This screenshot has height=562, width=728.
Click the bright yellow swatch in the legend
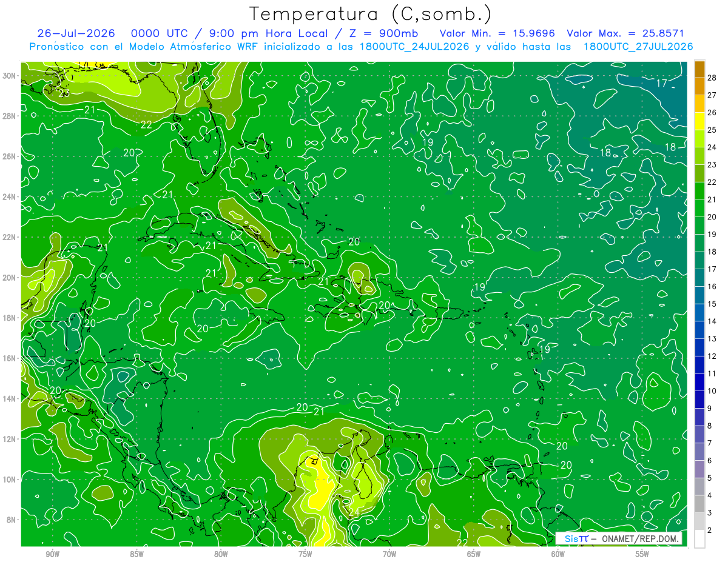[x=699, y=121]
